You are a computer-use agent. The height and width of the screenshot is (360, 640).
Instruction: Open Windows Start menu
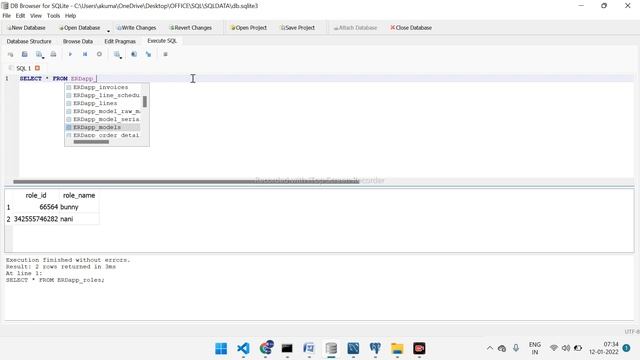(221, 348)
